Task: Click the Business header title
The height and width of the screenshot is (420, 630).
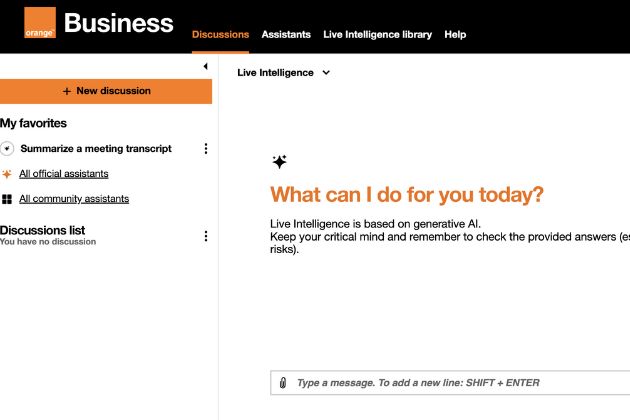Action: coord(119,23)
